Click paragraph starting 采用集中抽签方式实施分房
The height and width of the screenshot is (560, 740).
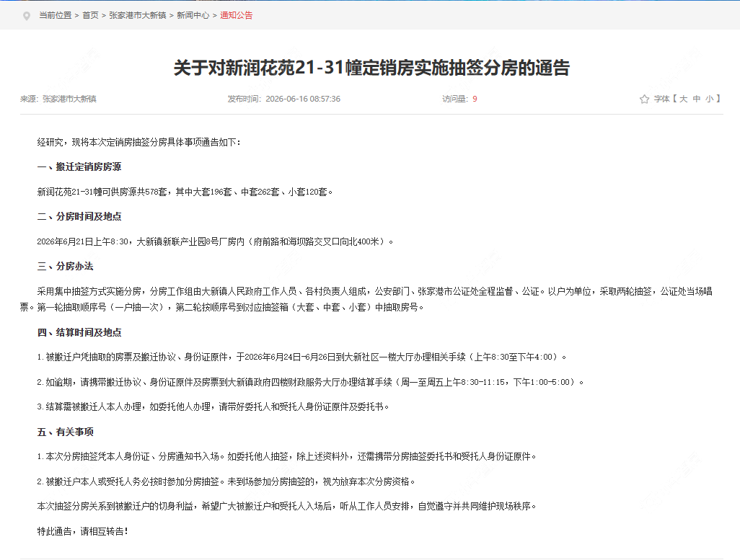click(366, 300)
